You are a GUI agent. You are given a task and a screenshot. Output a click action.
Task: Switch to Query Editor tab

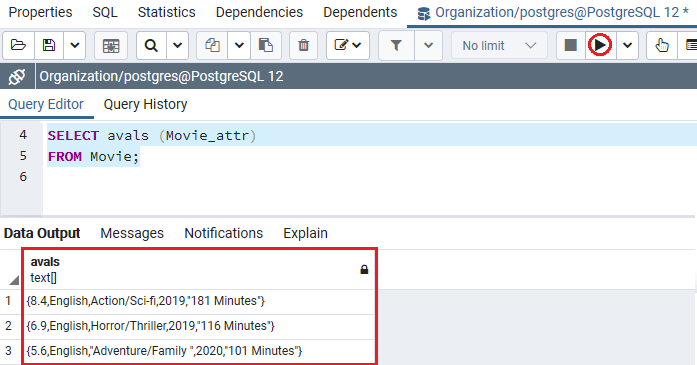(46, 104)
